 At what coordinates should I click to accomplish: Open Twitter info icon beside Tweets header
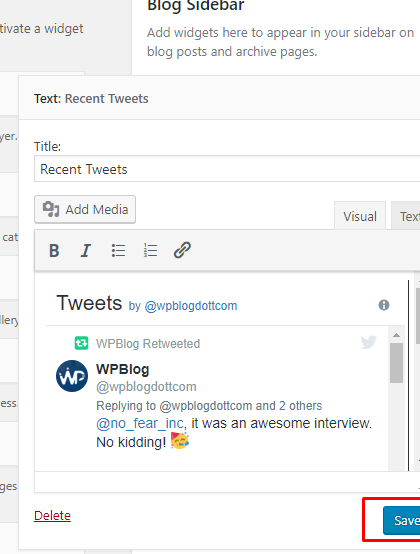384,305
